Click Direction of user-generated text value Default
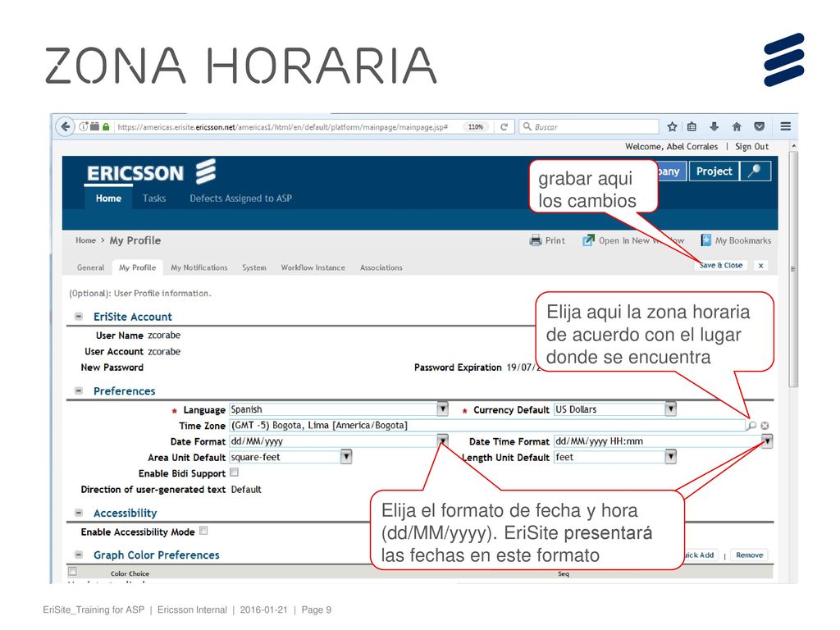 coord(246,490)
